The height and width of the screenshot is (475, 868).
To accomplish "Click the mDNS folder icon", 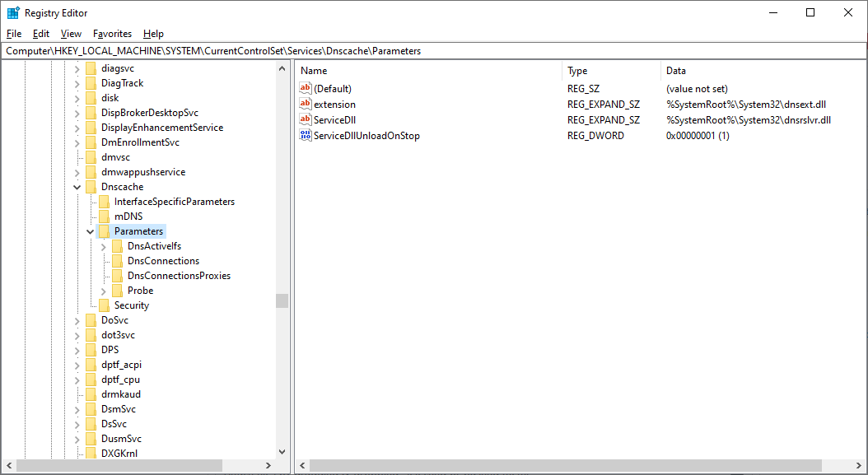I will click(x=104, y=217).
